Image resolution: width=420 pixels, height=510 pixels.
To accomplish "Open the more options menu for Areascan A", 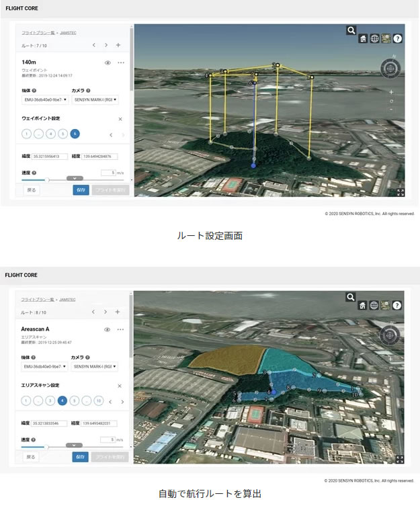I will 120,329.
